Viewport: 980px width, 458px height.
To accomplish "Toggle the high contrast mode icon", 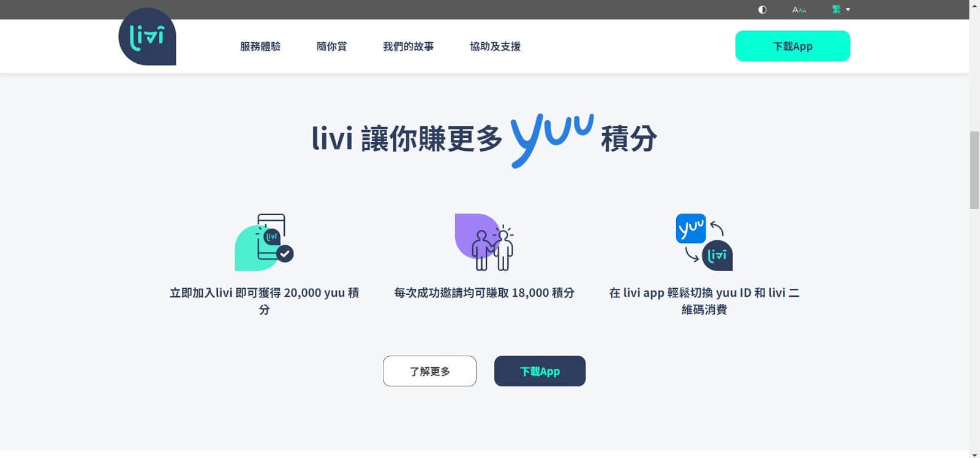I will (763, 10).
